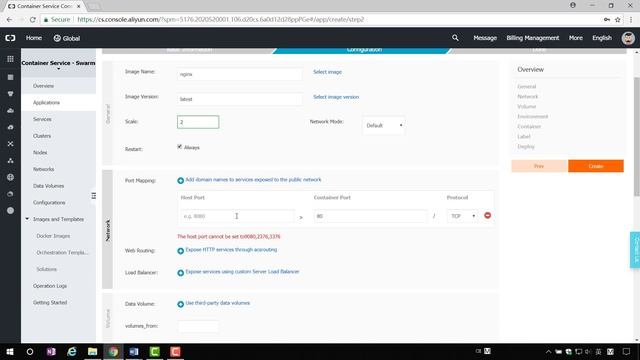Collapse the sidebar using the handle icon

[93, 196]
